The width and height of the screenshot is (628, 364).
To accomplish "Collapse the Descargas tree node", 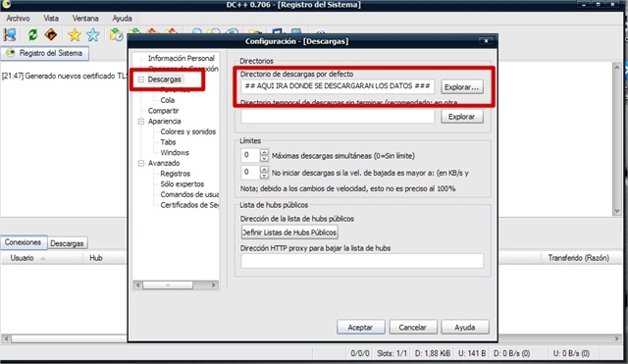I will pos(141,79).
